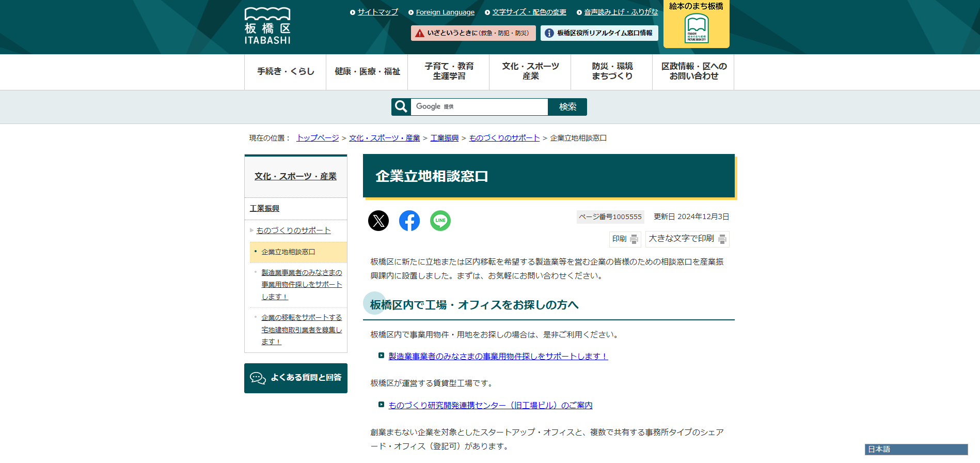This screenshot has height=463, width=980.
Task: Click ページ番号1005555 text
Action: click(x=610, y=217)
